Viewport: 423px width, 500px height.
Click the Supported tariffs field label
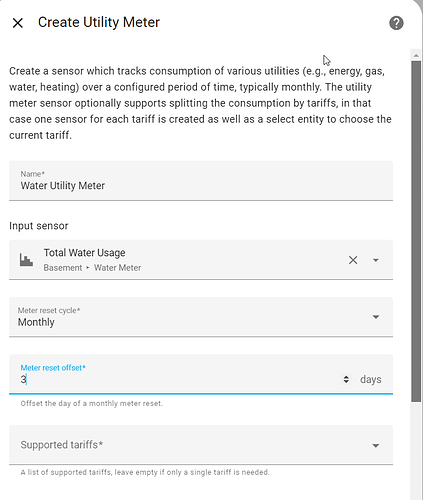click(62, 445)
